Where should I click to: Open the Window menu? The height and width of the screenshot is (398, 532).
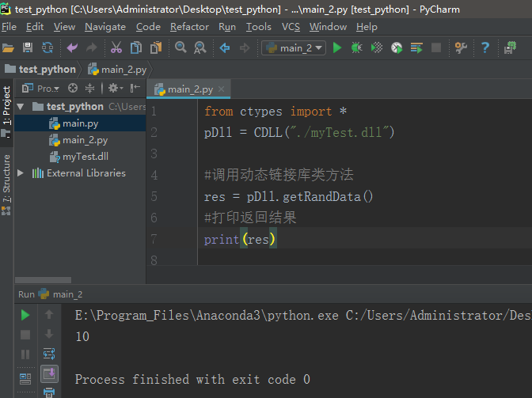pyautogui.click(x=328, y=27)
